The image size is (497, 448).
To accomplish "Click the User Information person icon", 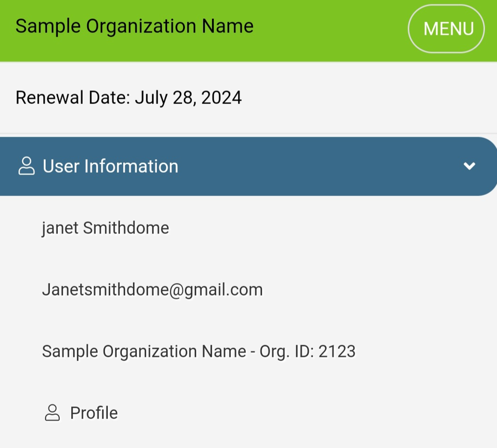I will [x=26, y=166].
